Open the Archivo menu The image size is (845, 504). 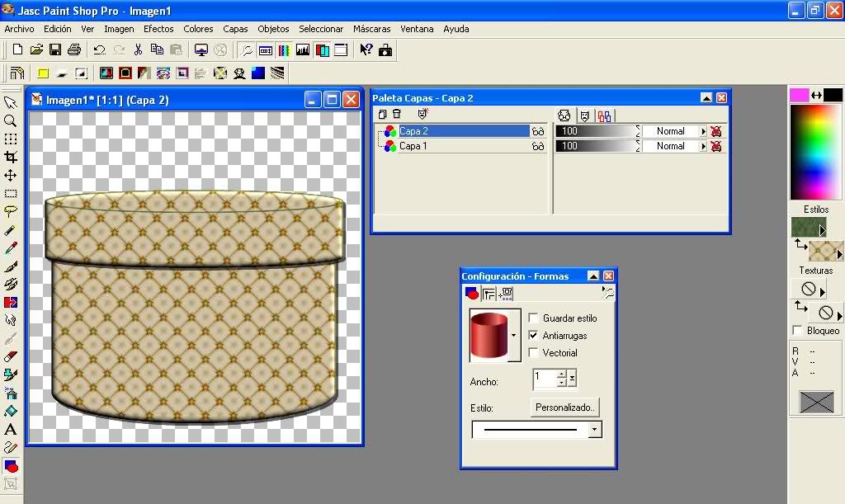[20, 29]
